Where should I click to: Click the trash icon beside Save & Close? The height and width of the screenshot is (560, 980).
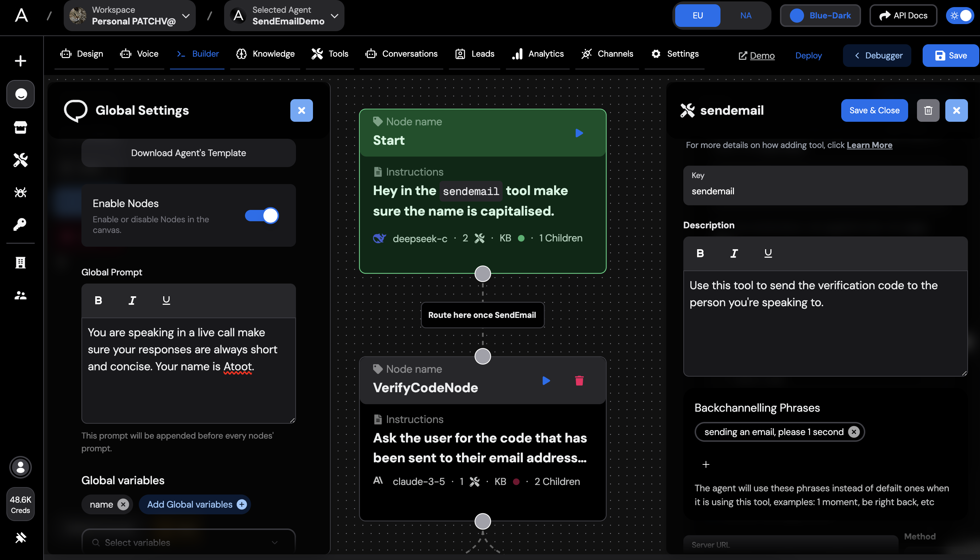point(928,110)
